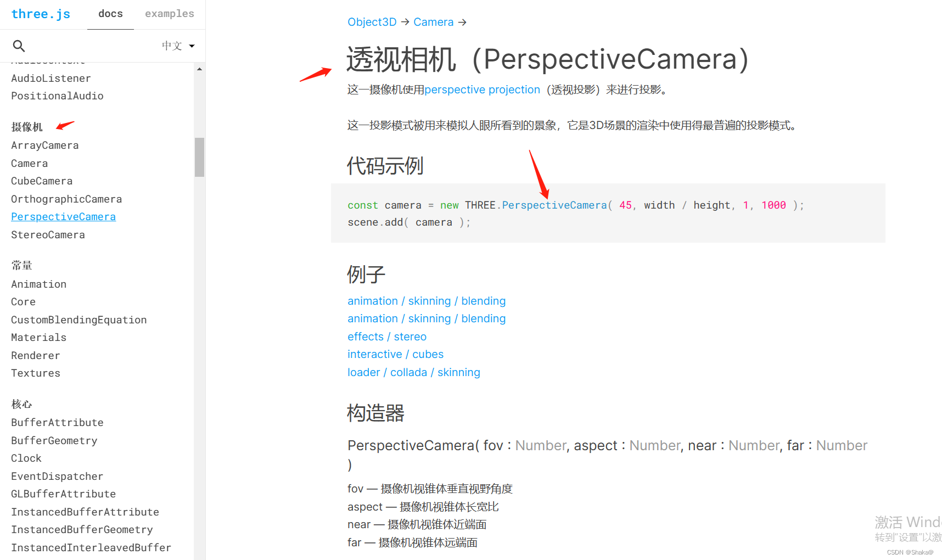
Task: Open the effects / stereo example
Action: [x=387, y=337]
